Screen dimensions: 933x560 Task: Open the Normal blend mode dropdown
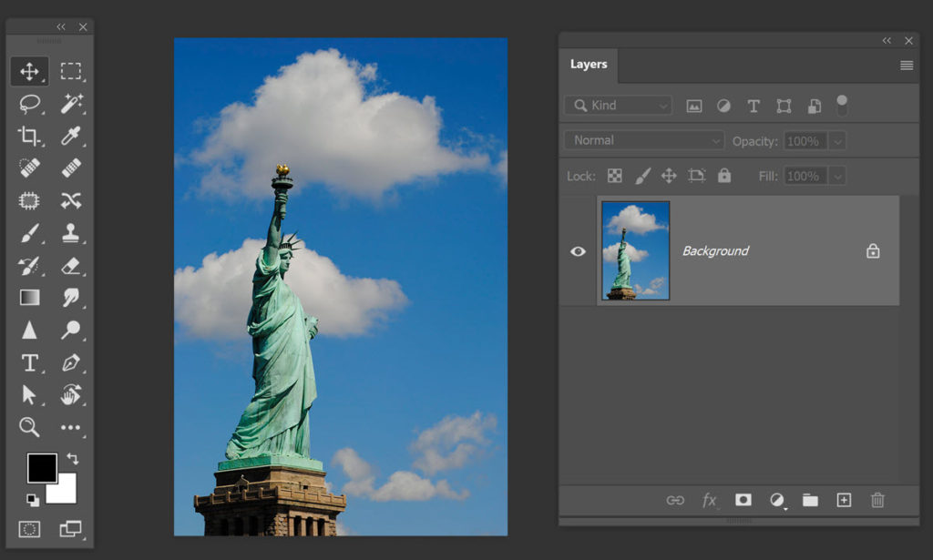pyautogui.click(x=644, y=141)
